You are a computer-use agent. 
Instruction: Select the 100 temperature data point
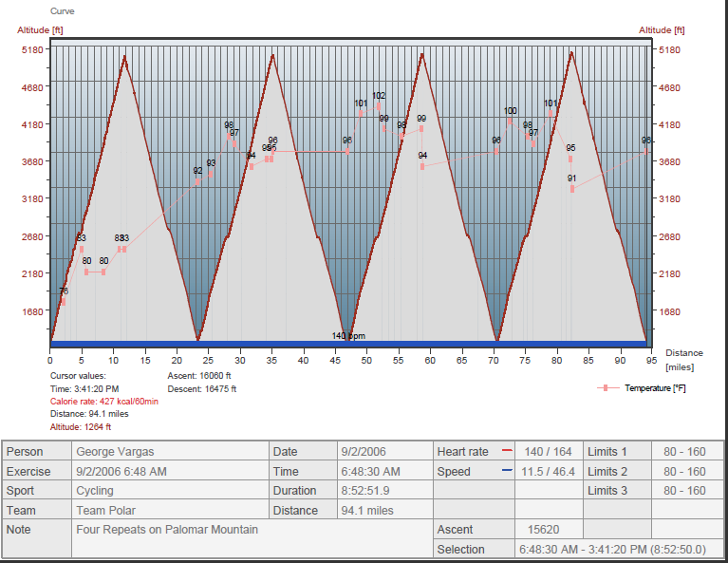click(511, 122)
